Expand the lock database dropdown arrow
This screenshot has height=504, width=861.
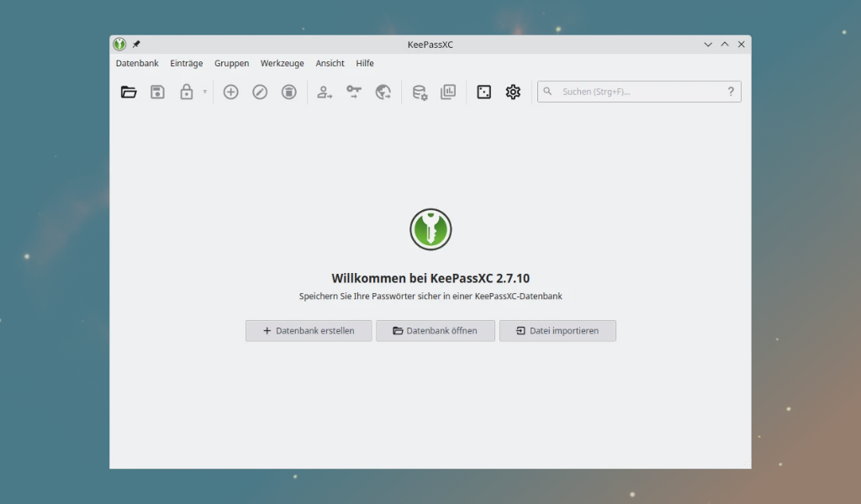(204, 92)
